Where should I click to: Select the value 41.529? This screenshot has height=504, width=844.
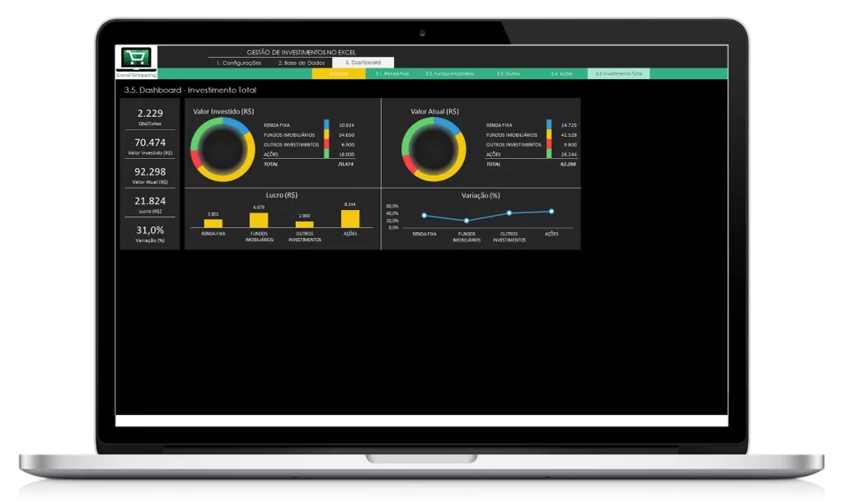tap(569, 135)
